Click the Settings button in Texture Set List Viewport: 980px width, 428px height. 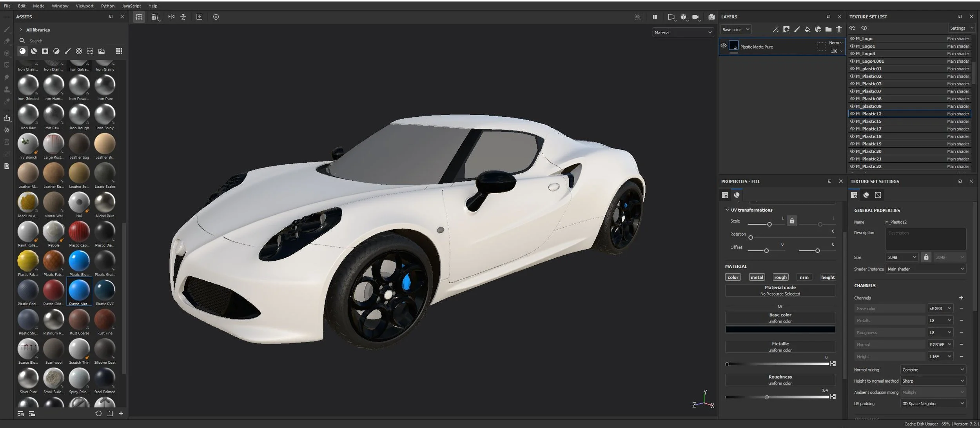(x=961, y=28)
